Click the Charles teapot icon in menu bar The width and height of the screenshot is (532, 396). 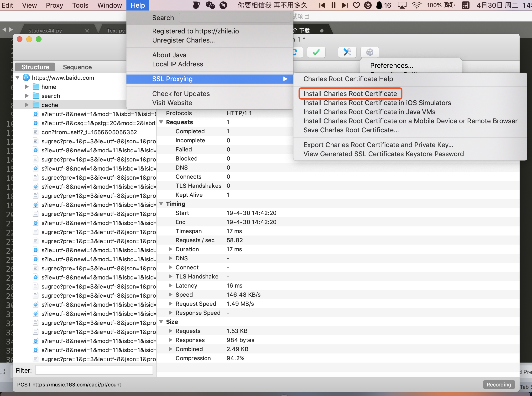pos(196,5)
